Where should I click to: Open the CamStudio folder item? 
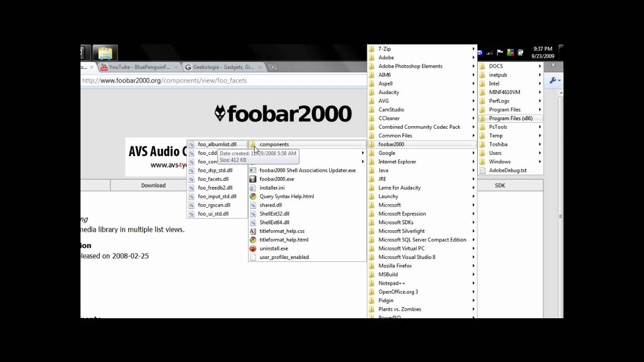(x=422, y=110)
